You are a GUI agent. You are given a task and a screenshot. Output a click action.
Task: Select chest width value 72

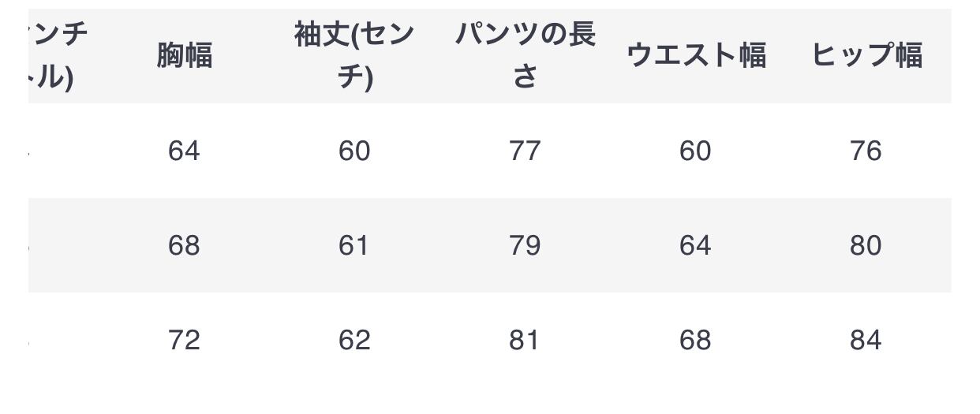click(184, 340)
